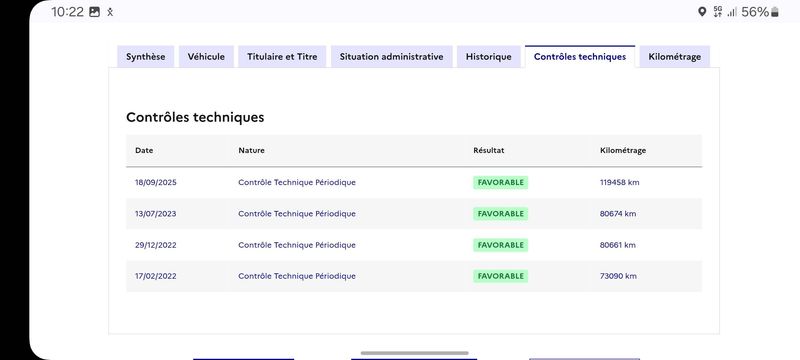Screen dimensions: 800x360
Task: Select the Situation administrative tab
Action: point(391,57)
